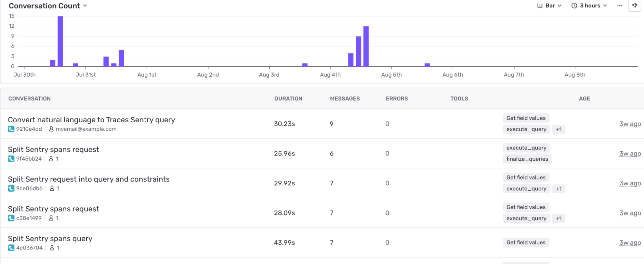The image size is (644, 264).
Task: Click the collapse chart icon button
Action: (x=635, y=5)
